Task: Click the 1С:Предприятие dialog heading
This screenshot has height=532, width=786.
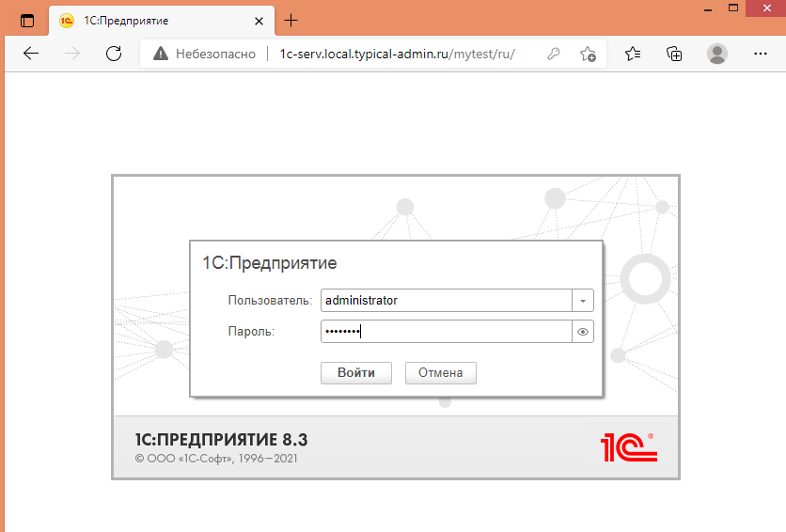Action: click(x=269, y=263)
